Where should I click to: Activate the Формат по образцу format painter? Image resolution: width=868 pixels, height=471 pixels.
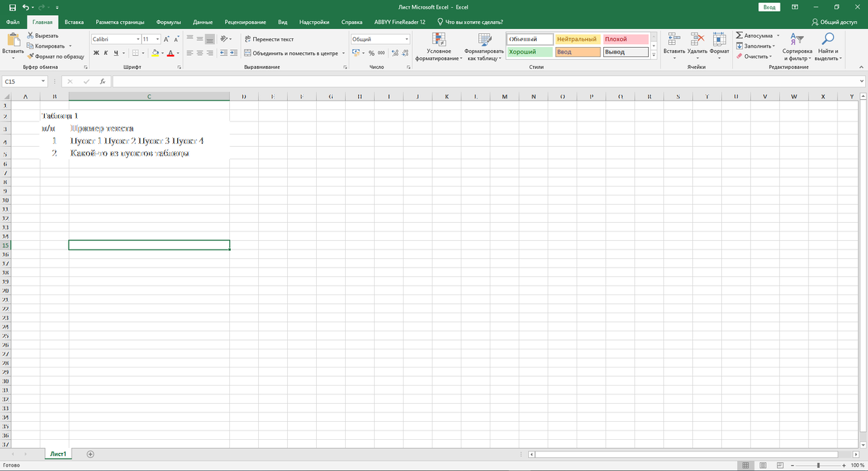coord(55,56)
